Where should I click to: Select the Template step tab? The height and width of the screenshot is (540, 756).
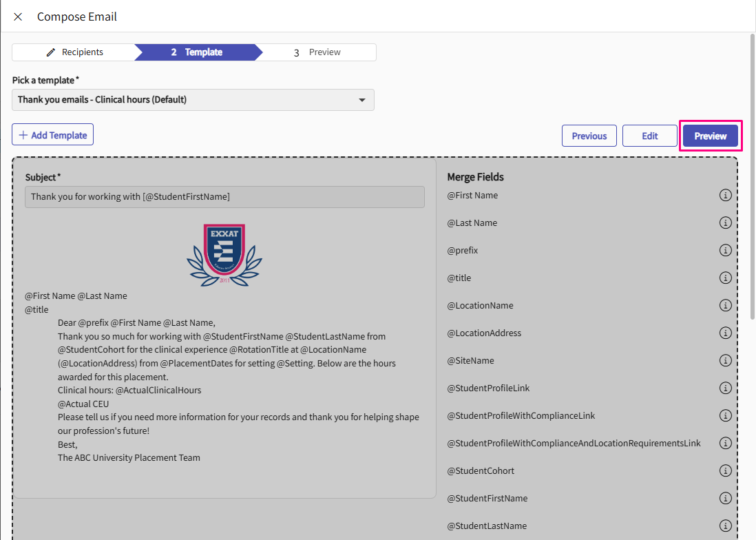click(x=197, y=52)
